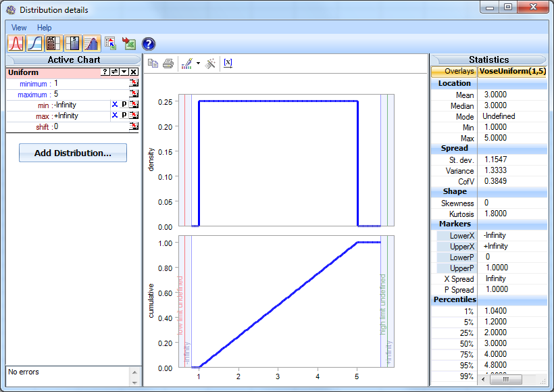Toggle the [x] axis marker above the chart
Viewport: 554px width, 392px height.
click(228, 62)
